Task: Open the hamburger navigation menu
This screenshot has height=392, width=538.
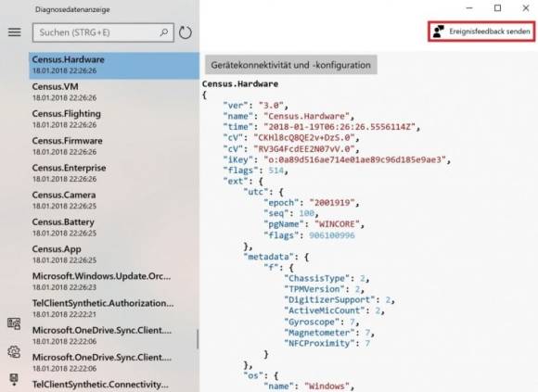Action: click(x=15, y=32)
